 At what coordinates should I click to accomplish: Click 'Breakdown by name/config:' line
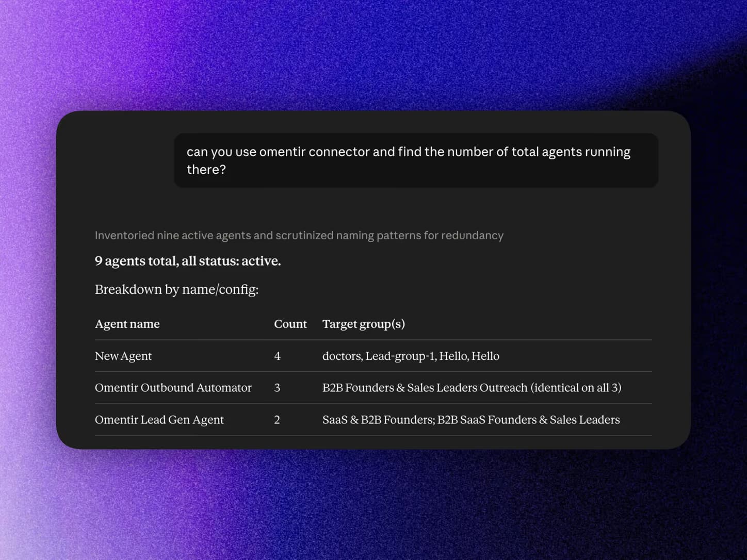tap(176, 289)
